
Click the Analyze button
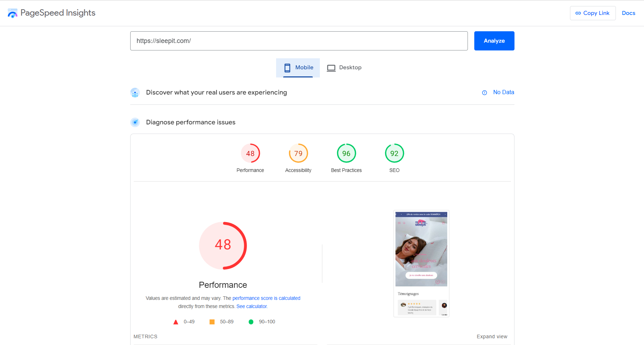[x=494, y=41]
